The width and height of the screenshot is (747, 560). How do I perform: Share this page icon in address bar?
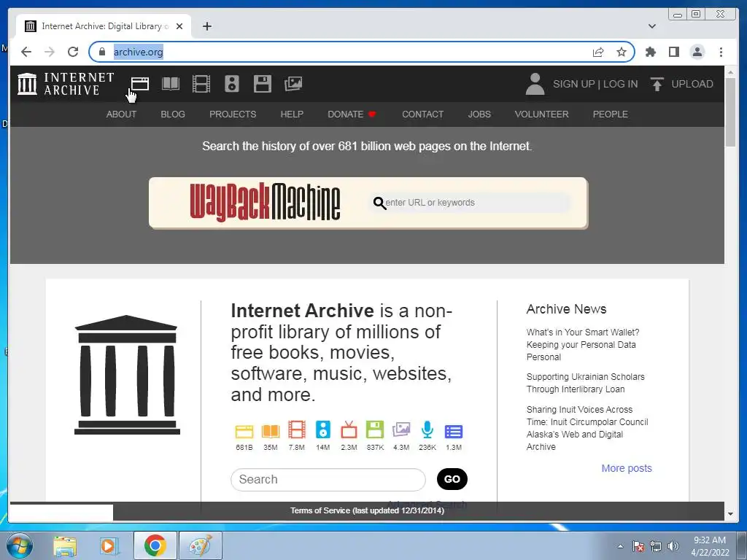coord(598,52)
